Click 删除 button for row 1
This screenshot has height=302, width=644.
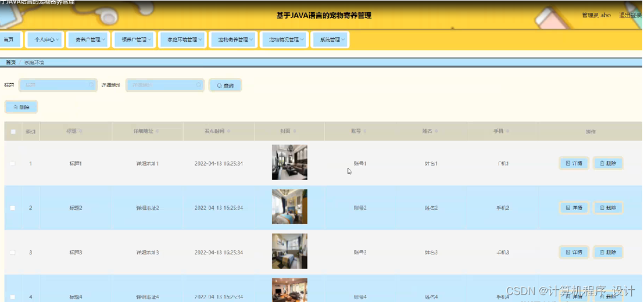pos(608,163)
